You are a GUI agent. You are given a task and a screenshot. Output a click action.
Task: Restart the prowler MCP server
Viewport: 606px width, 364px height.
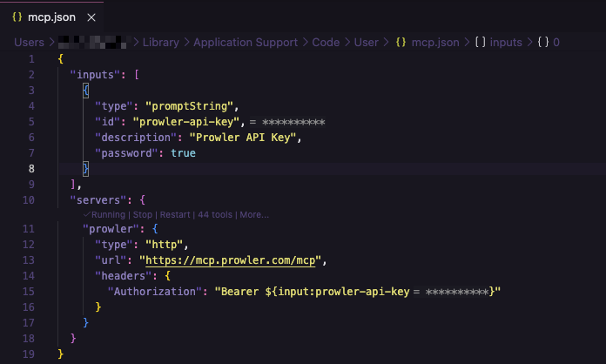coord(175,215)
